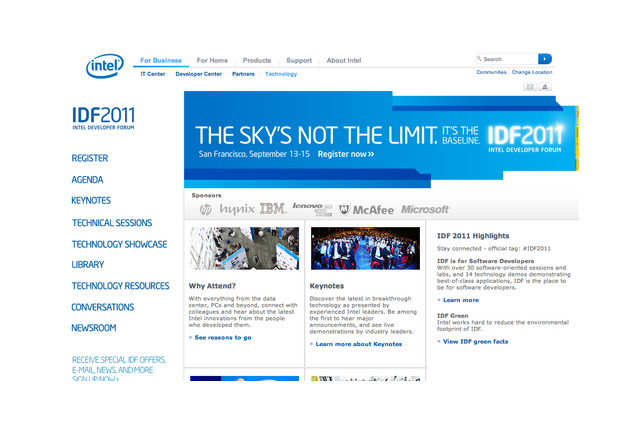Open the Change Location link
Image resolution: width=640 pixels, height=426 pixels.
[x=532, y=72]
